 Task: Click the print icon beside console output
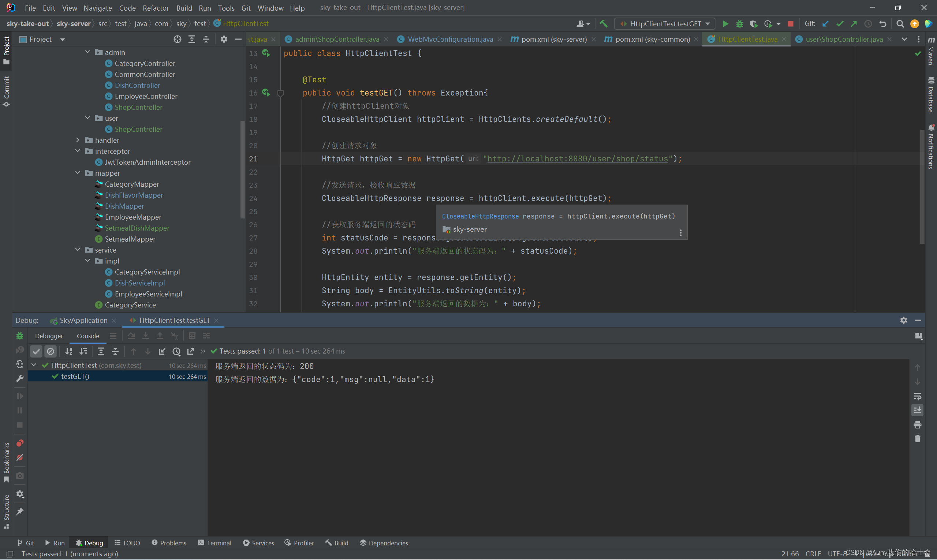(918, 425)
